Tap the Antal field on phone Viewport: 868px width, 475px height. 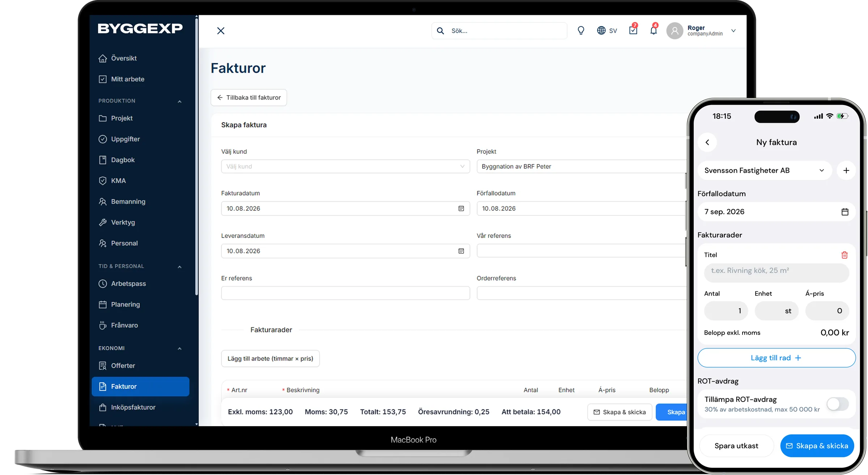click(x=726, y=311)
